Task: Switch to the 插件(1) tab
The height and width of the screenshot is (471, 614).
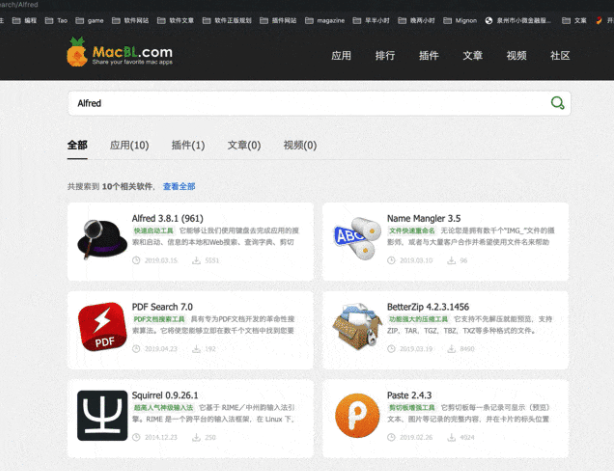Action: [188, 145]
